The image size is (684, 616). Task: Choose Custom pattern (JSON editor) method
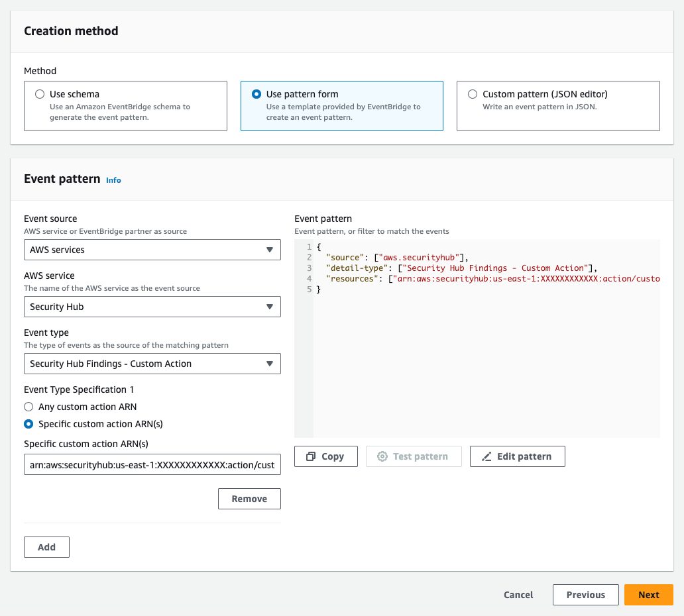558,105
